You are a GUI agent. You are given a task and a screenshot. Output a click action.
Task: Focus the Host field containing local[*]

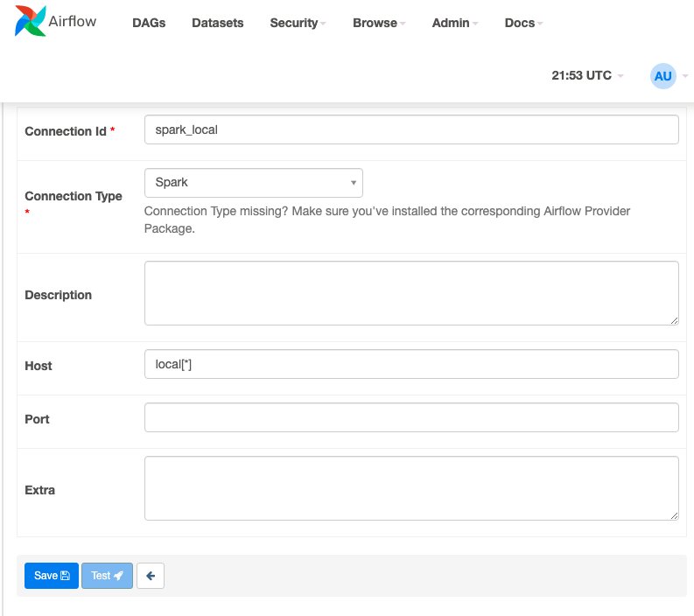point(411,364)
